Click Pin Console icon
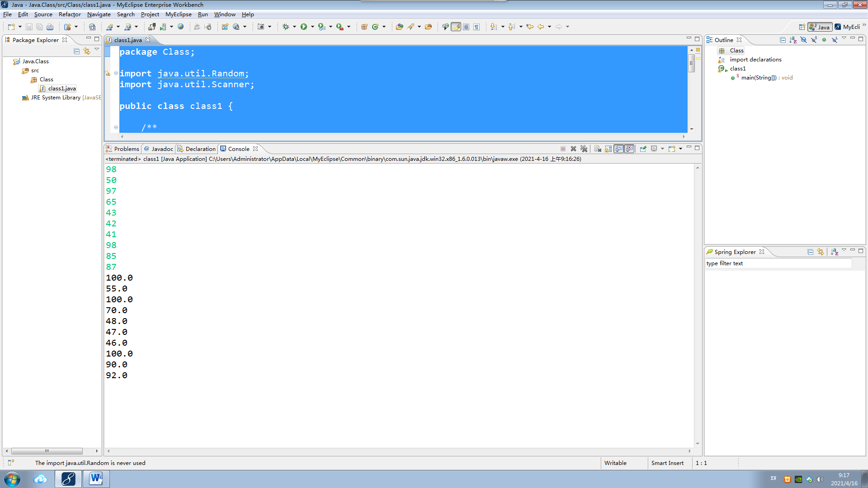 pos(643,149)
